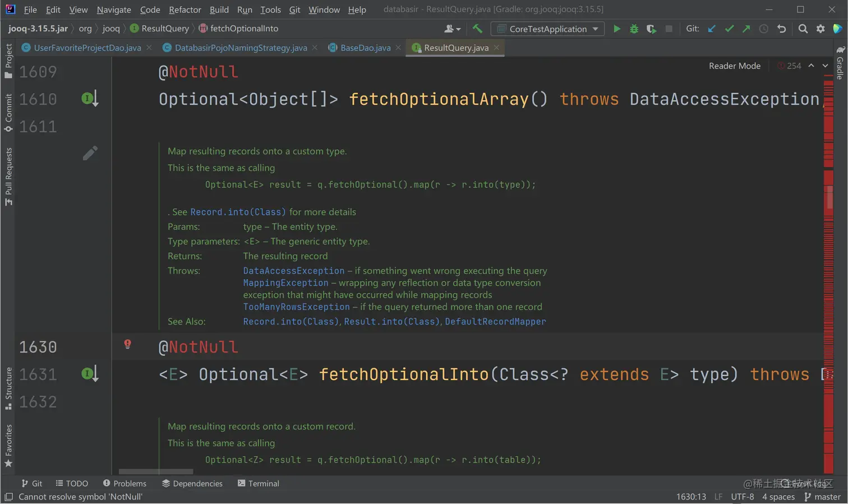Open the MappingException doc link
The image size is (848, 504).
point(285,283)
